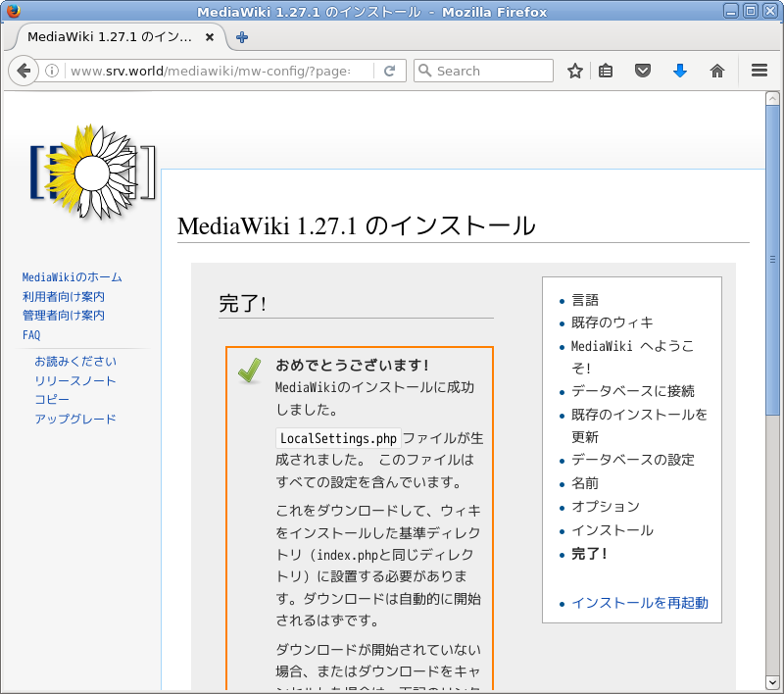This screenshot has width=784, height=694.
Task: Click the おめでとうございます! text
Action: 353,365
